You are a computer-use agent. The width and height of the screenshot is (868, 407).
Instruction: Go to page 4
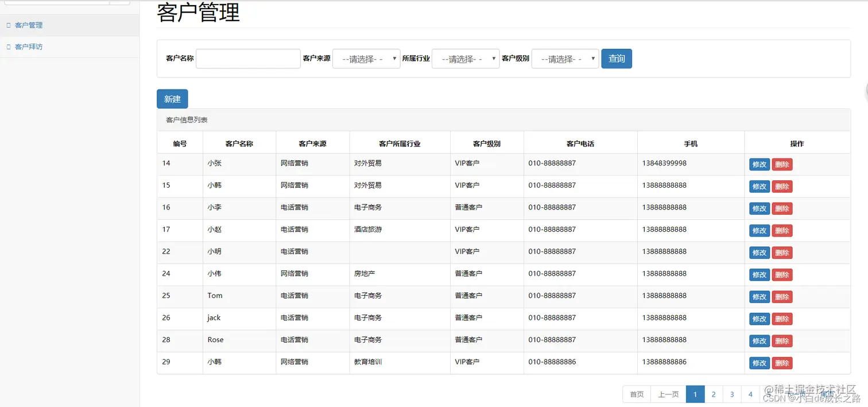click(x=750, y=394)
